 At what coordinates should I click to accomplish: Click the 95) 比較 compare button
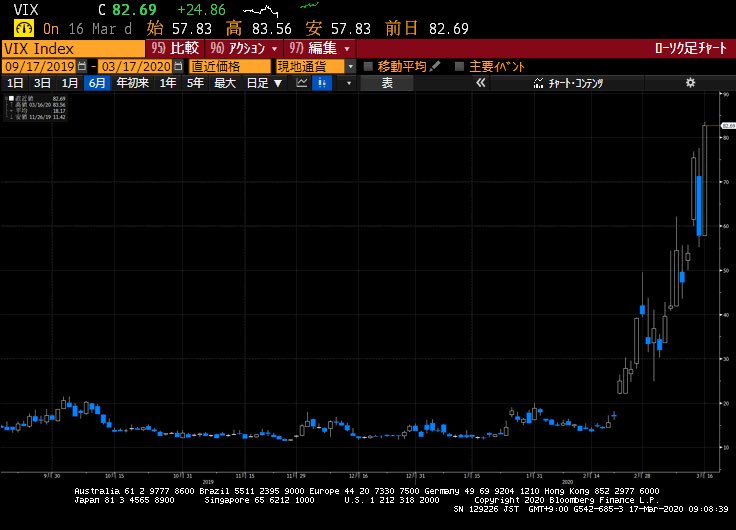175,48
